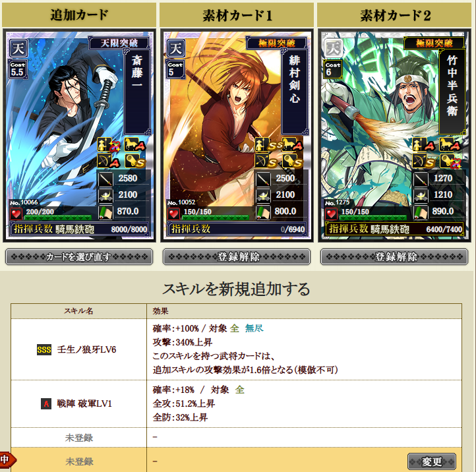This screenshot has width=476, height=472.
Task: Click the 変更 button in the last skill row
Action: pos(432,461)
